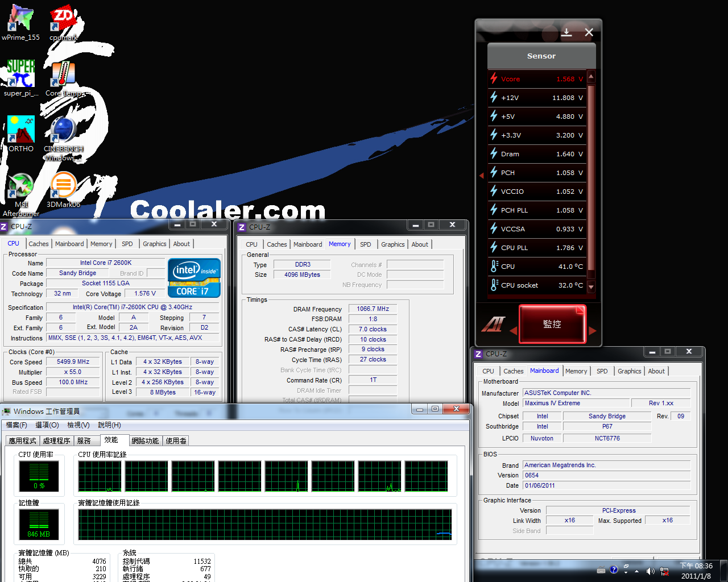This screenshot has width=728, height=582.
Task: Click the Vcore lightning bolt icon
Action: (x=494, y=78)
